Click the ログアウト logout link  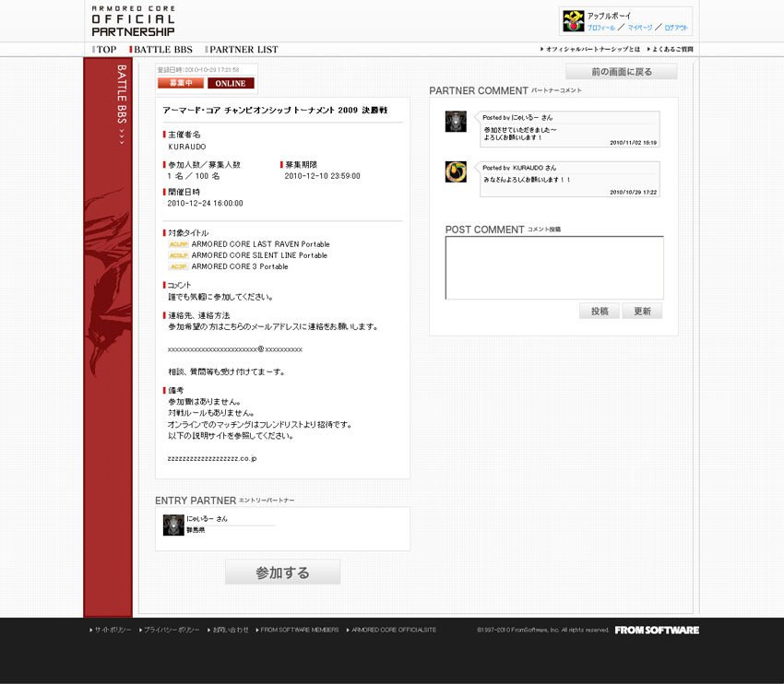[676, 28]
